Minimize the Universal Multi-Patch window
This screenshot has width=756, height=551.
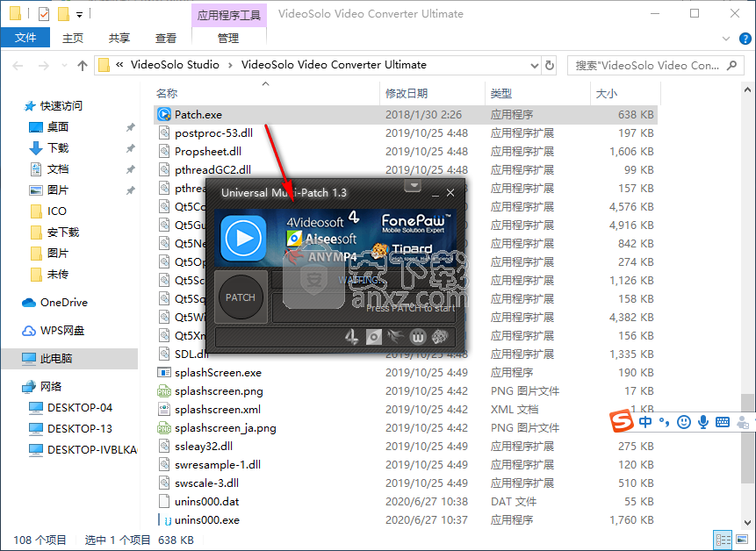coord(436,193)
